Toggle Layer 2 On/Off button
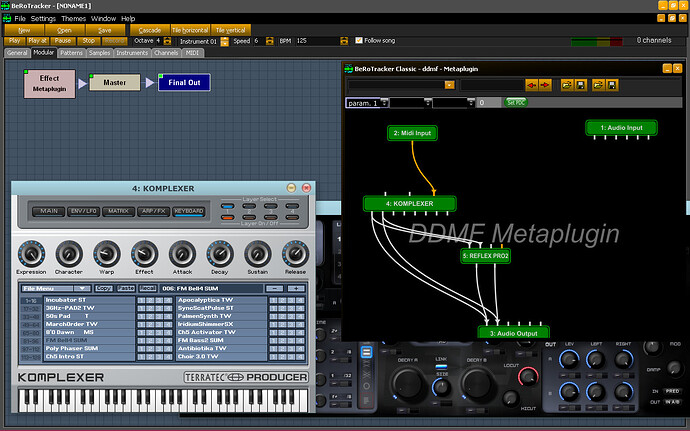690x431 pixels. 249,217
